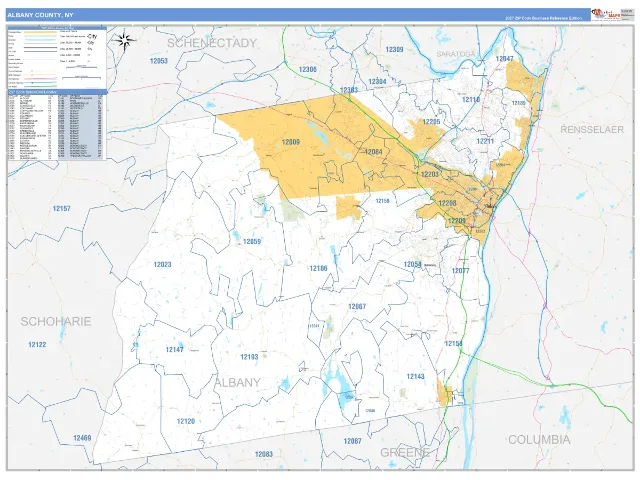Image resolution: width=640 pixels, height=480 pixels.
Task: Select the GREENE county label
Action: 404,452
